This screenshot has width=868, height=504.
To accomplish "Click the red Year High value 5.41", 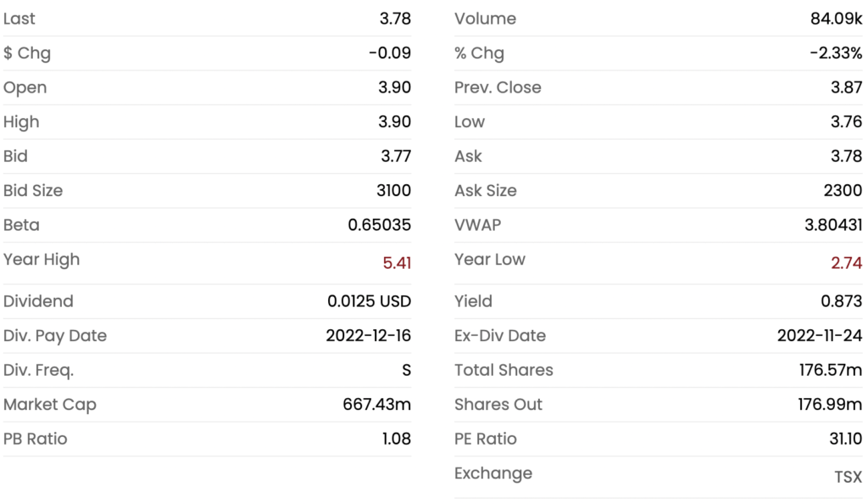I will [397, 263].
